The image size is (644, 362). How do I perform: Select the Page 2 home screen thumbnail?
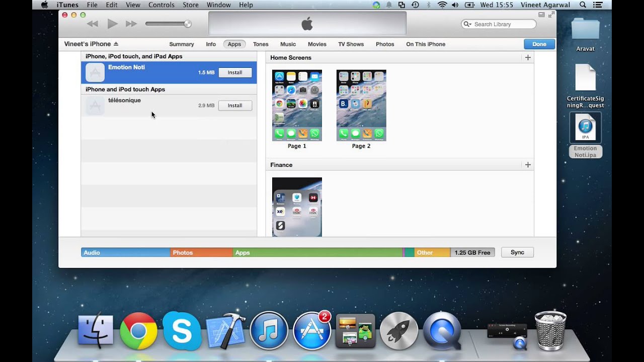pos(361,106)
